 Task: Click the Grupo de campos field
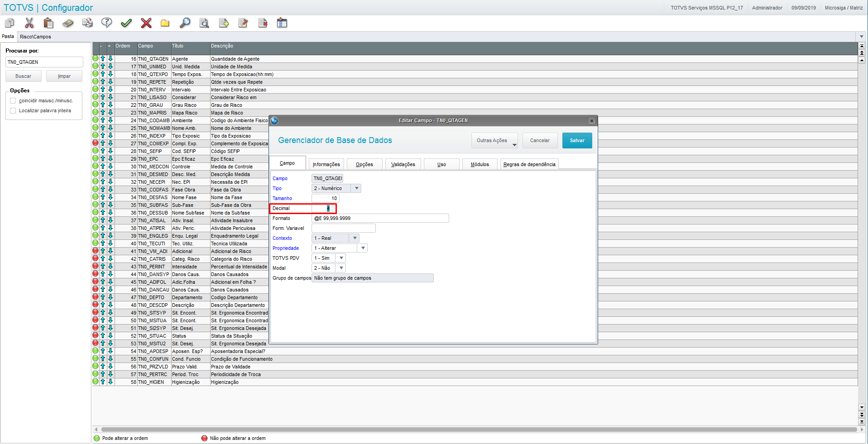[x=373, y=278]
